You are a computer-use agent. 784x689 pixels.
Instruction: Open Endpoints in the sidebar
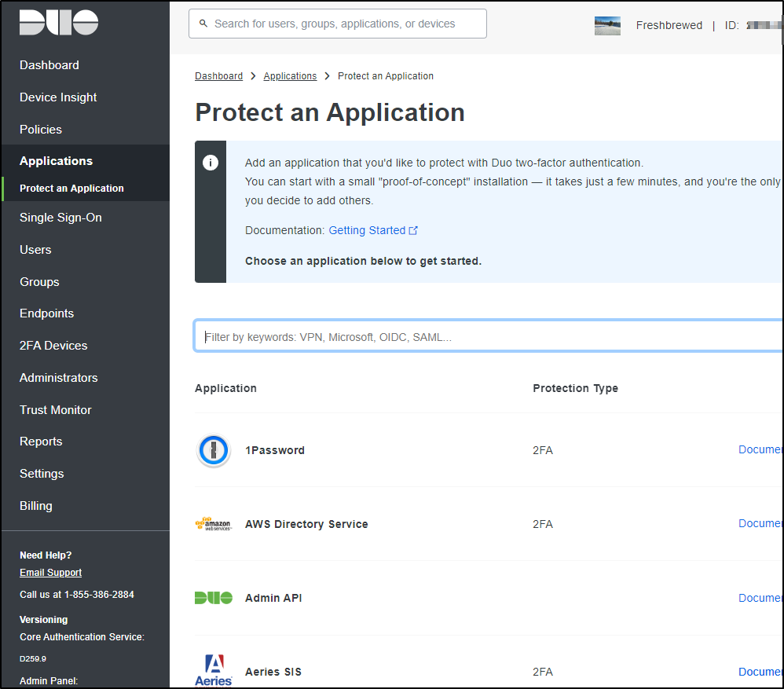coord(47,313)
